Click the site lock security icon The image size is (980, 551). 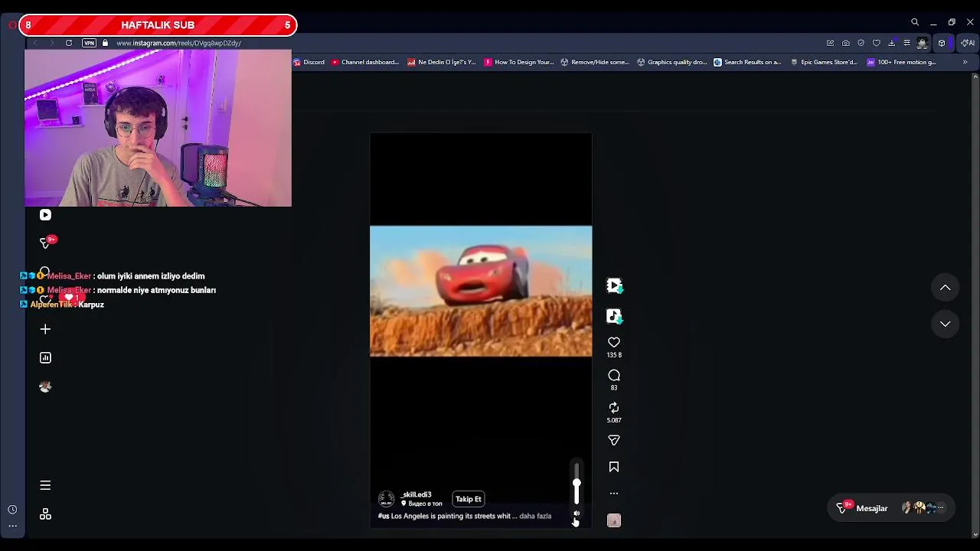tap(106, 43)
